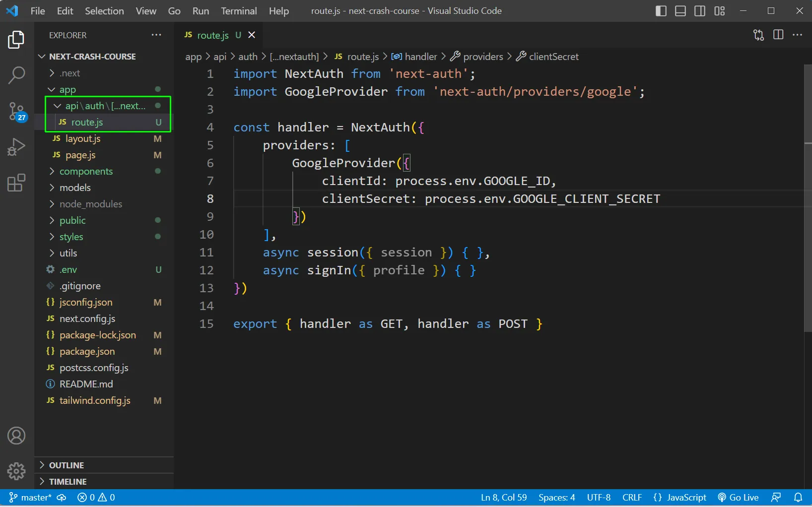The width and height of the screenshot is (812, 507).
Task: Expand the components folder
Action: [104, 171]
